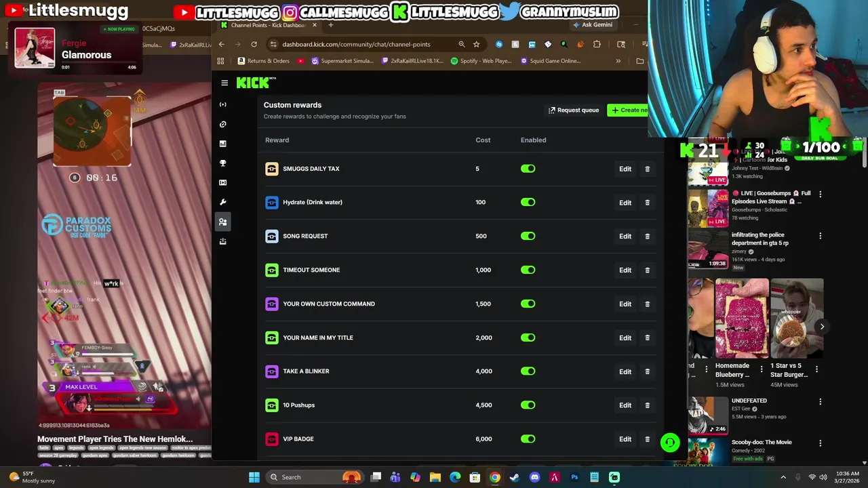Screen dimensions: 868x488
Task: Open the download icon in Kick sidebar
Action: 223,241
